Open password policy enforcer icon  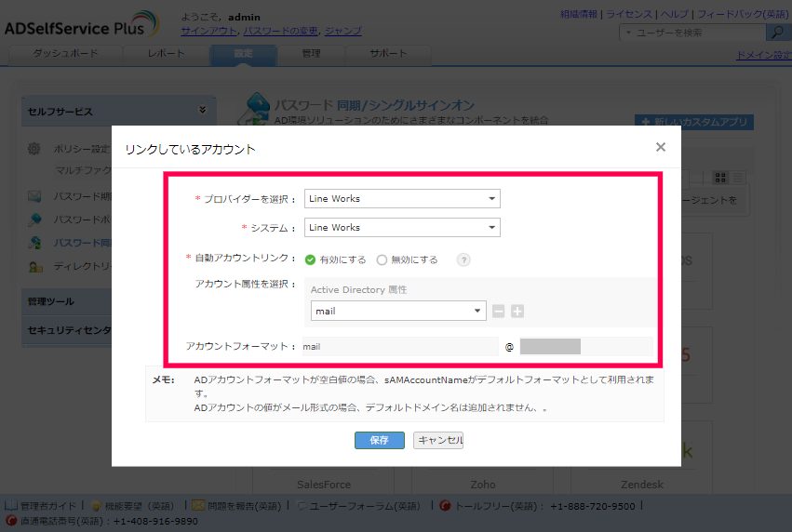[34, 219]
